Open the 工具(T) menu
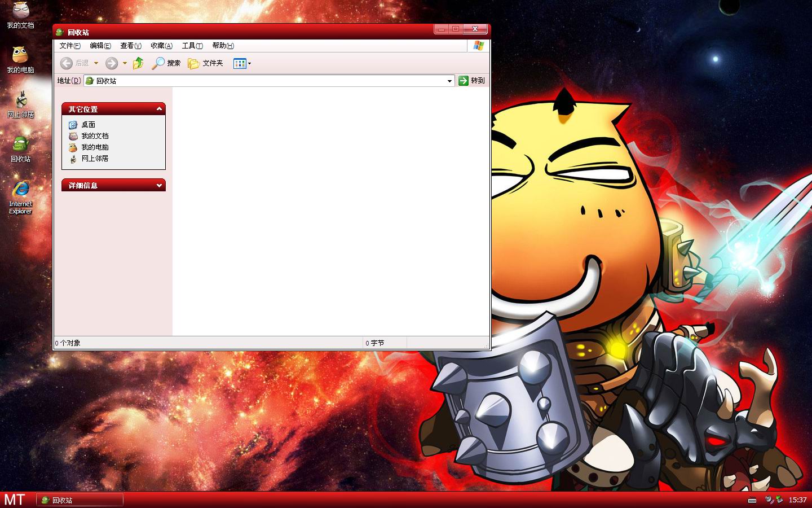Image resolution: width=812 pixels, height=508 pixels. pyautogui.click(x=192, y=46)
